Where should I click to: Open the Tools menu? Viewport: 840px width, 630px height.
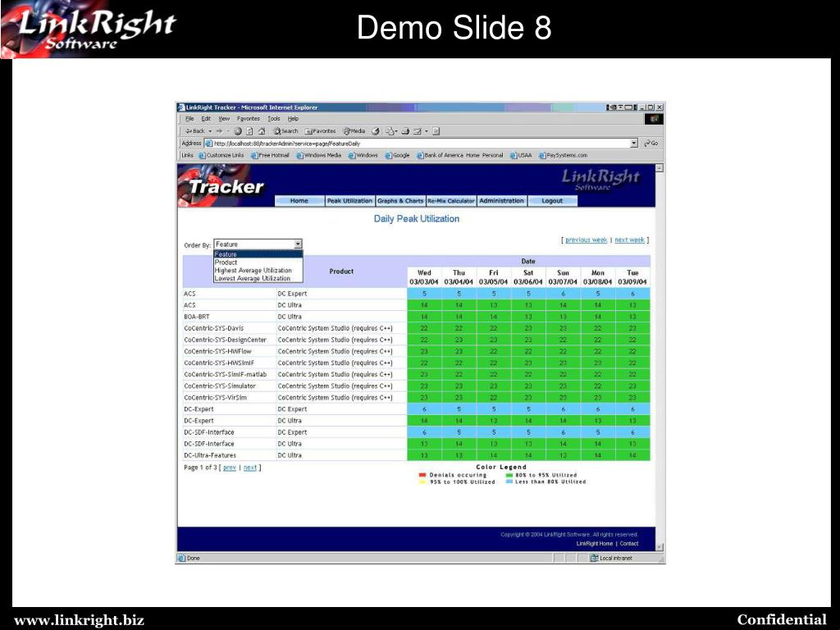274,119
